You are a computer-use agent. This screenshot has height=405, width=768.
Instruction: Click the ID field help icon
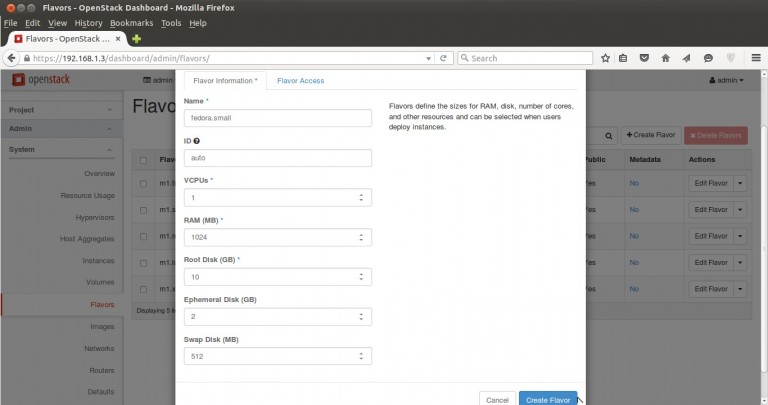point(198,141)
